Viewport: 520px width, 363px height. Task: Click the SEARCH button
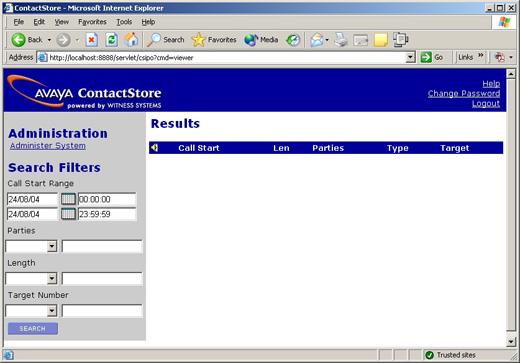(x=33, y=328)
